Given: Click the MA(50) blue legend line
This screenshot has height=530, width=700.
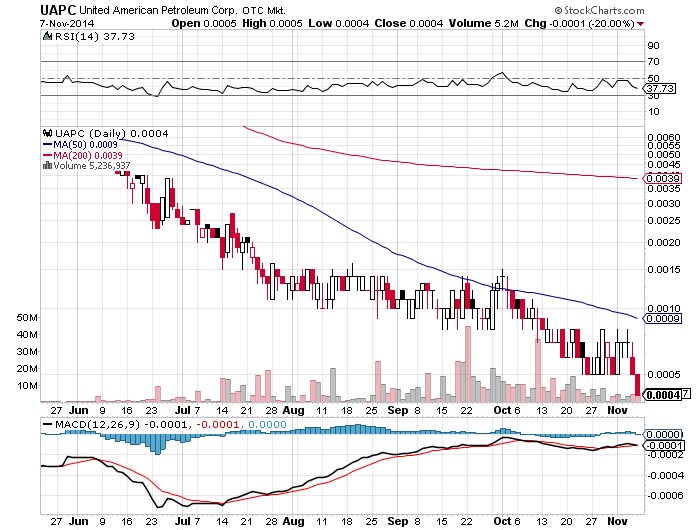Looking at the screenshot, I should click(47, 145).
